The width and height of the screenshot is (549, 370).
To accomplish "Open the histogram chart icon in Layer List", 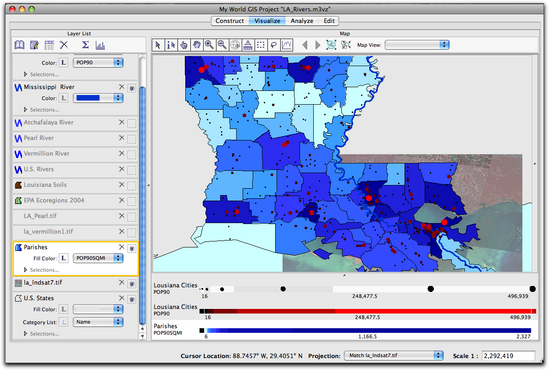I will 100,45.
